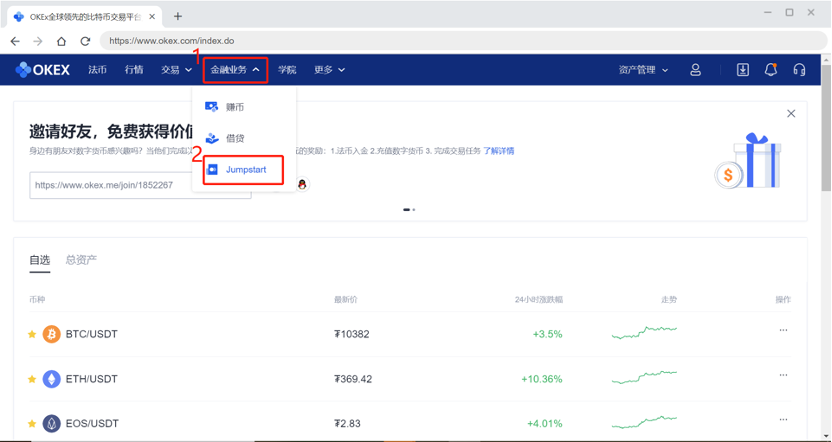Image resolution: width=832 pixels, height=442 pixels.
Task: Open the app download icon
Action: [x=743, y=70]
